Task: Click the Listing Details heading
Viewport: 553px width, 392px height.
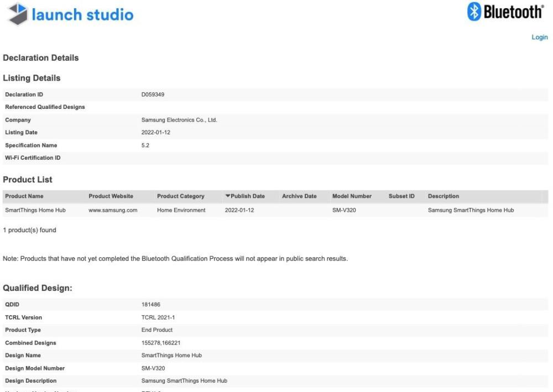Action: (32, 78)
